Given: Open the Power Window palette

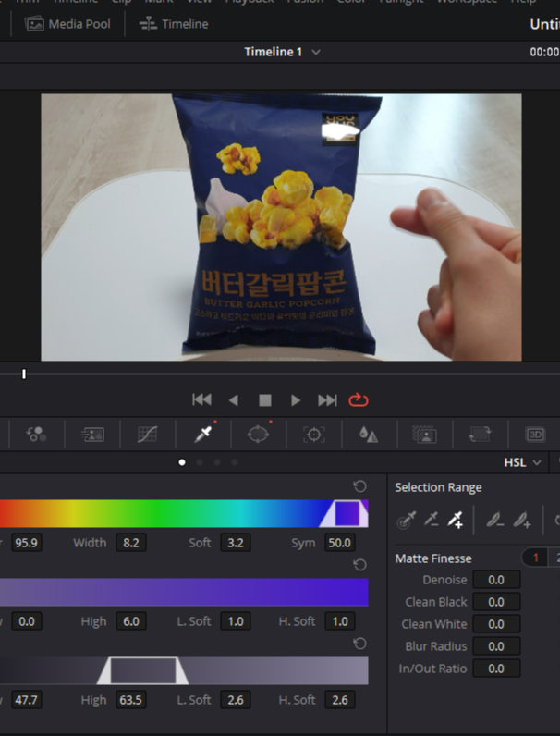Looking at the screenshot, I should point(259,435).
